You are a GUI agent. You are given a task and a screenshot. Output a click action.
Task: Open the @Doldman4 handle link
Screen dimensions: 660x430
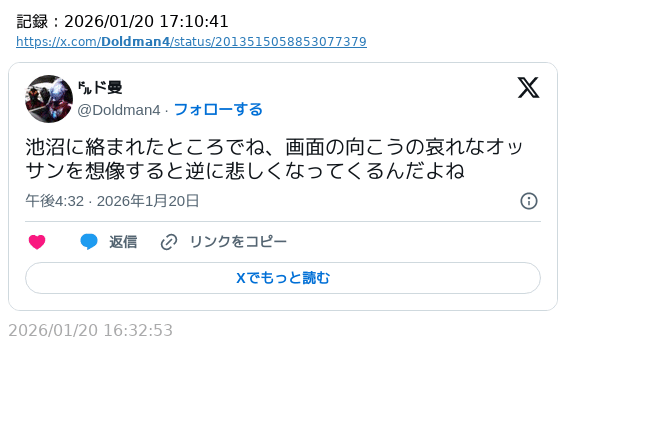119,109
